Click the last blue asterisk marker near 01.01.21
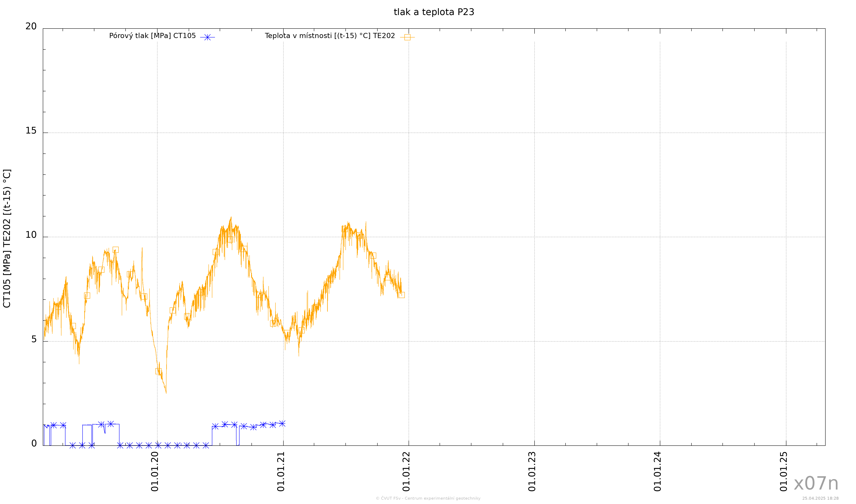The image size is (856, 504). point(282,424)
